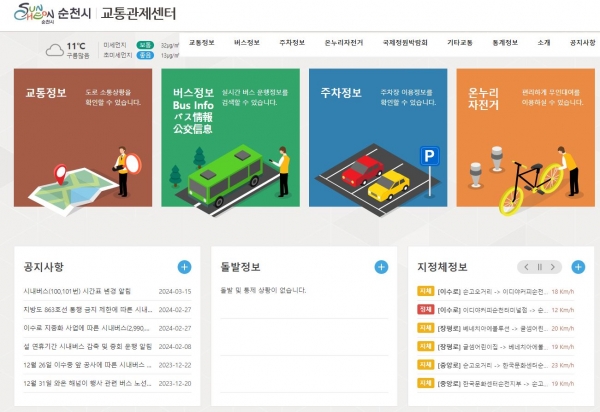The width and height of the screenshot is (600, 412).
Task: Select 교통정보 in the top menu
Action: 202,42
